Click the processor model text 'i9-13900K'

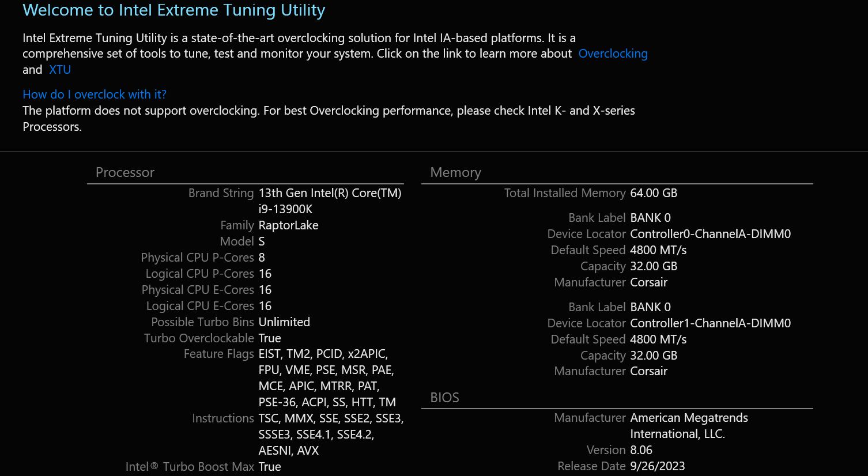285,209
